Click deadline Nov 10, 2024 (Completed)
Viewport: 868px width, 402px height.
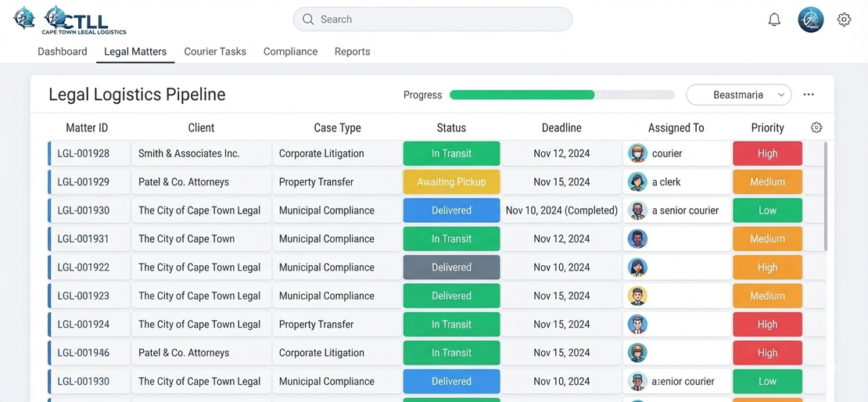561,210
